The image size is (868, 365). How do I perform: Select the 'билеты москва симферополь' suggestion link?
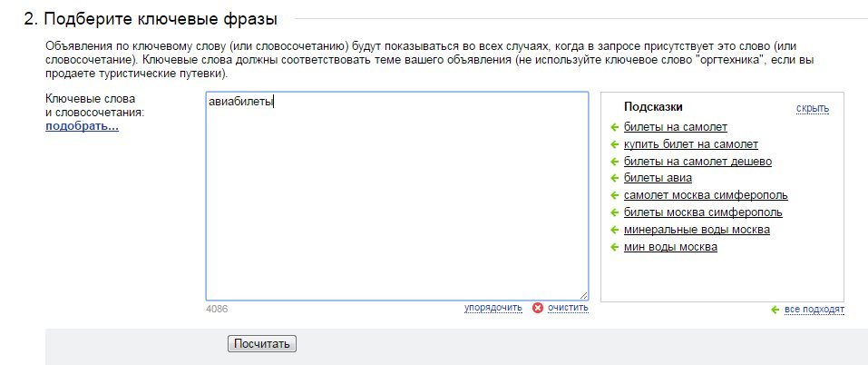[703, 212]
